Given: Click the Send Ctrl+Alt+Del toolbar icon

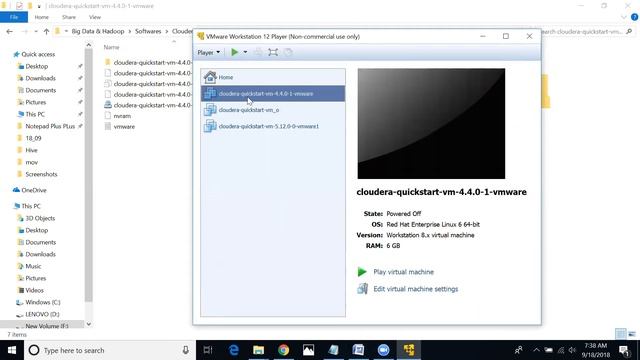Looking at the screenshot, I should coord(258,52).
